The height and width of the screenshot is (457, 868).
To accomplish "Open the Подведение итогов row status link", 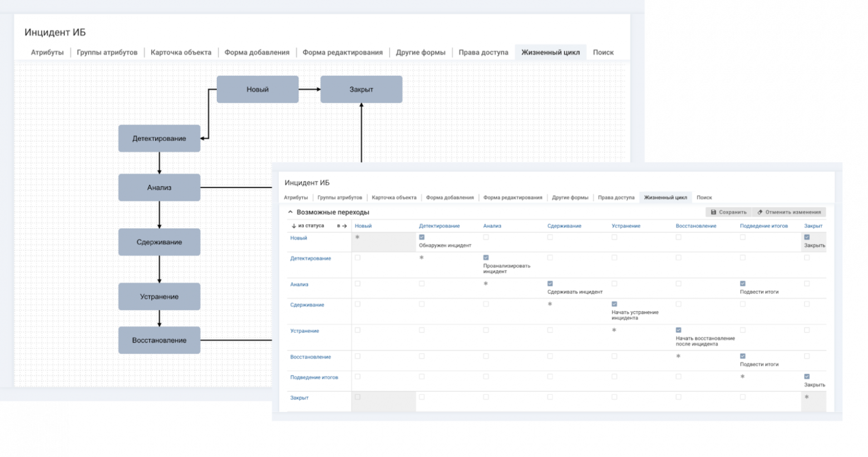I will (x=314, y=377).
